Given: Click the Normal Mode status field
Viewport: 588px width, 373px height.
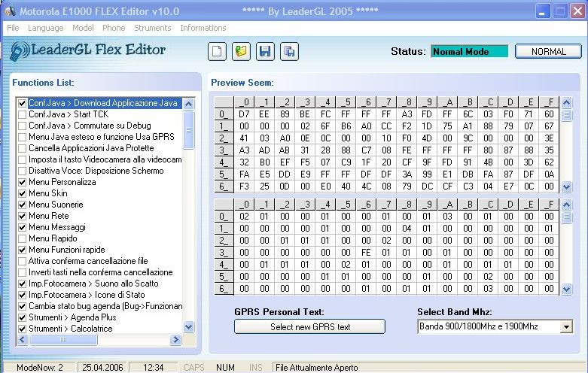Looking at the screenshot, I should point(470,51).
